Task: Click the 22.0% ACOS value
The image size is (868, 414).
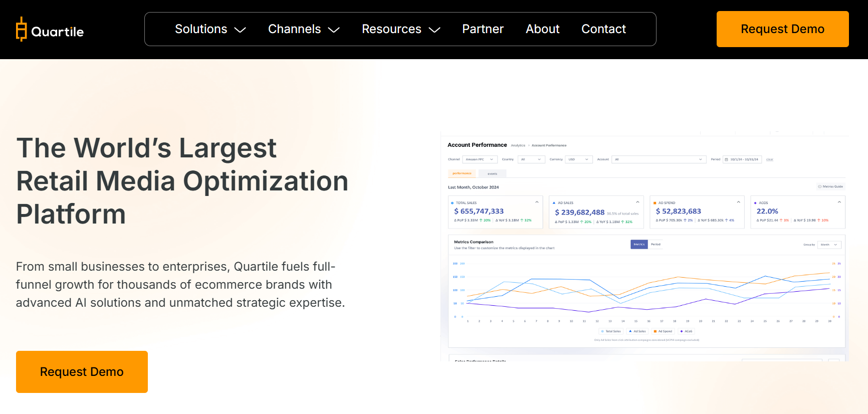Action: [x=767, y=211]
